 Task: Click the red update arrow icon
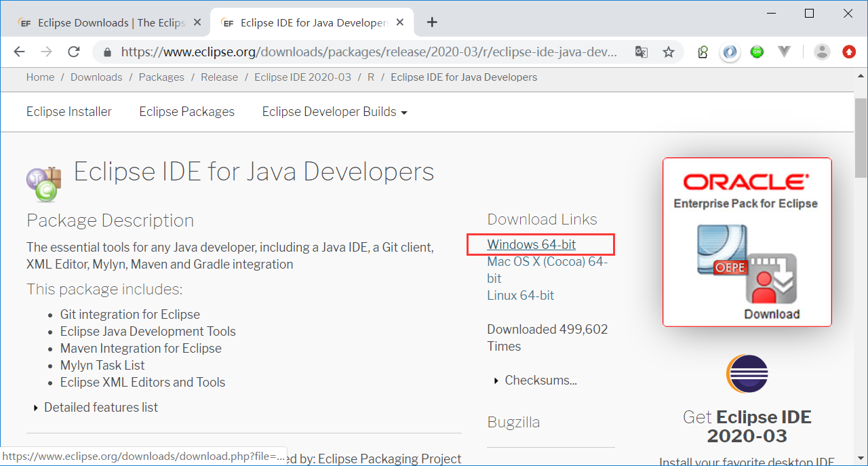click(x=849, y=52)
